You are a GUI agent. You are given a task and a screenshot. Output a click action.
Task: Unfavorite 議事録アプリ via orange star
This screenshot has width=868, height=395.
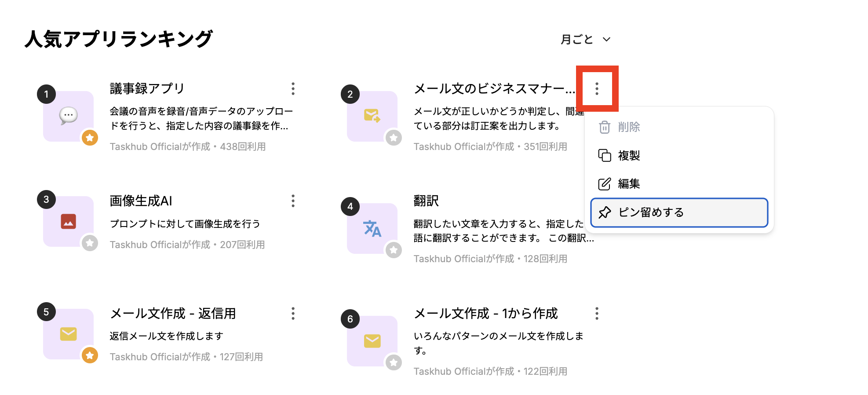click(x=90, y=138)
